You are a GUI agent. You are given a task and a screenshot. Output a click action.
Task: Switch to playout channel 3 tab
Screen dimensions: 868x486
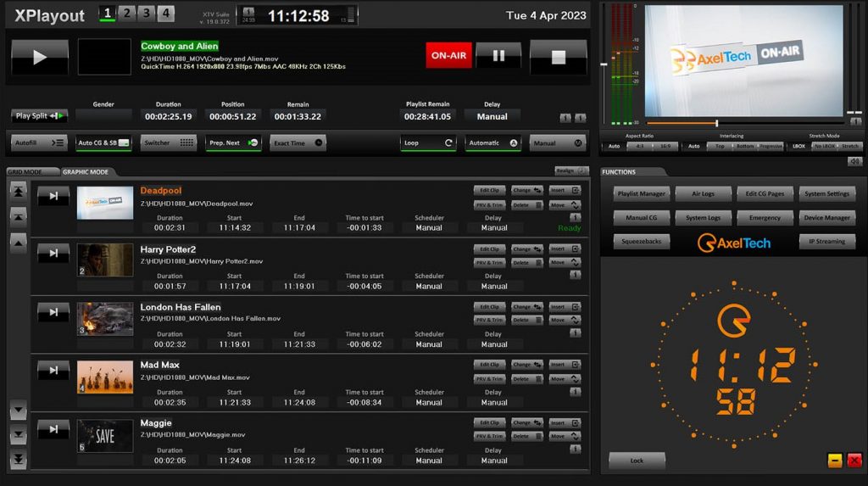(x=146, y=14)
